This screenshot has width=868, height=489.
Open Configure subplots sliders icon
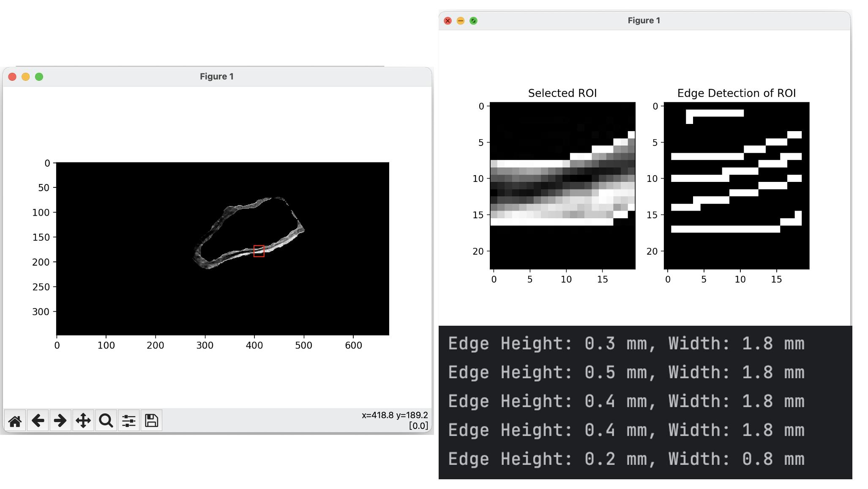tap(129, 420)
